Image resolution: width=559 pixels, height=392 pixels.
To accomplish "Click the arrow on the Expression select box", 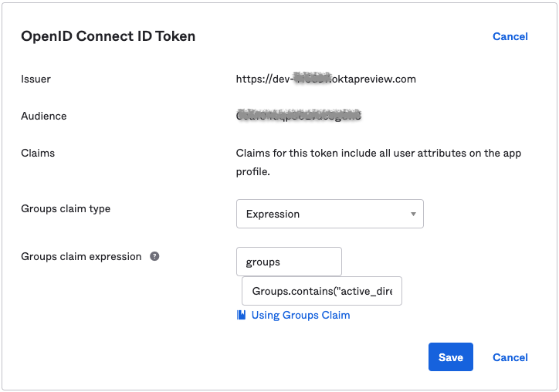I will [413, 214].
